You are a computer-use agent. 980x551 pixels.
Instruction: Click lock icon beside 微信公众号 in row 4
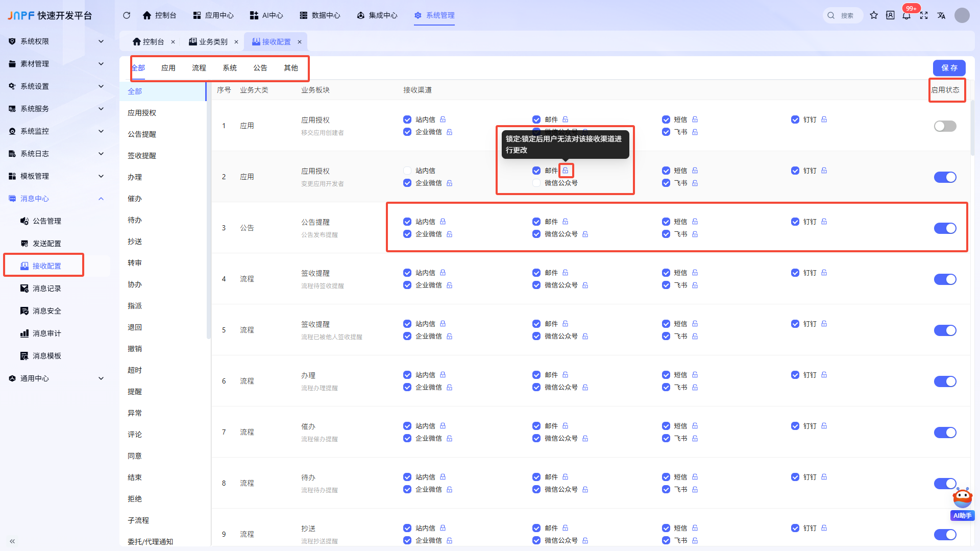tap(585, 285)
